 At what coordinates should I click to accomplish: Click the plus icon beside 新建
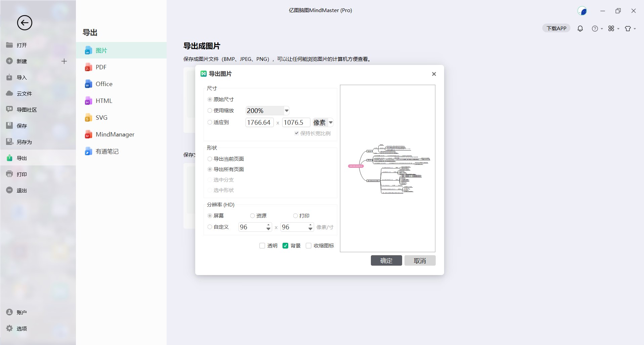(64, 61)
